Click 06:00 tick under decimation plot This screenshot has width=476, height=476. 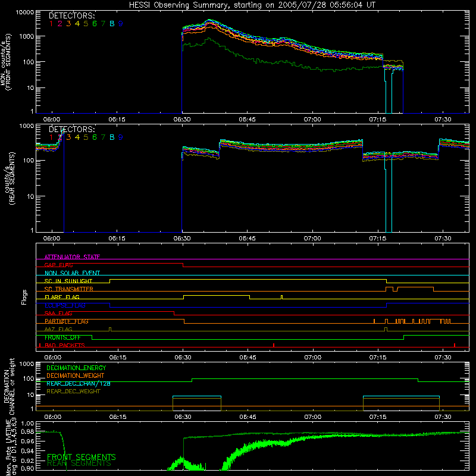coord(53,417)
